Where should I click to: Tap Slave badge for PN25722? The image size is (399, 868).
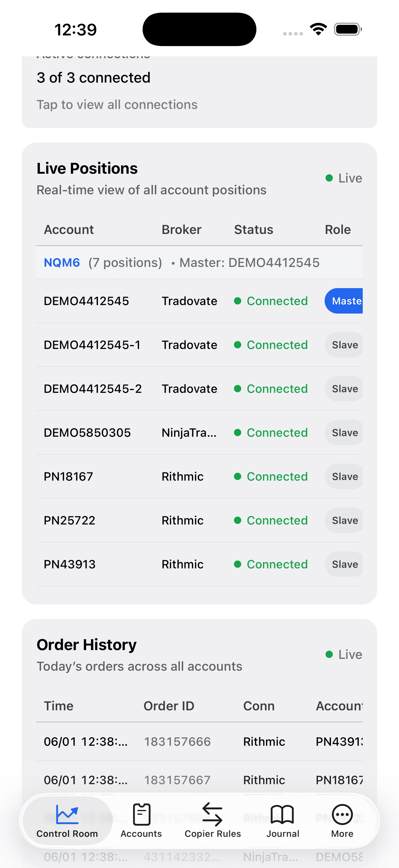(344, 520)
